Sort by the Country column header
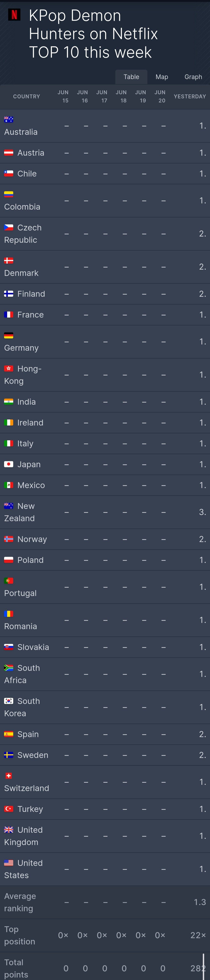 click(27, 97)
